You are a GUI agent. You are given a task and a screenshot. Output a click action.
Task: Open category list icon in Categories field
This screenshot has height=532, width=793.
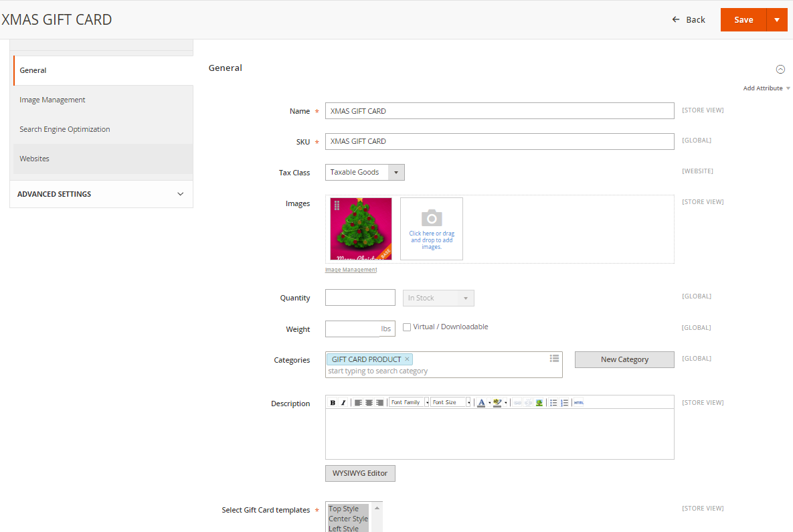click(554, 359)
